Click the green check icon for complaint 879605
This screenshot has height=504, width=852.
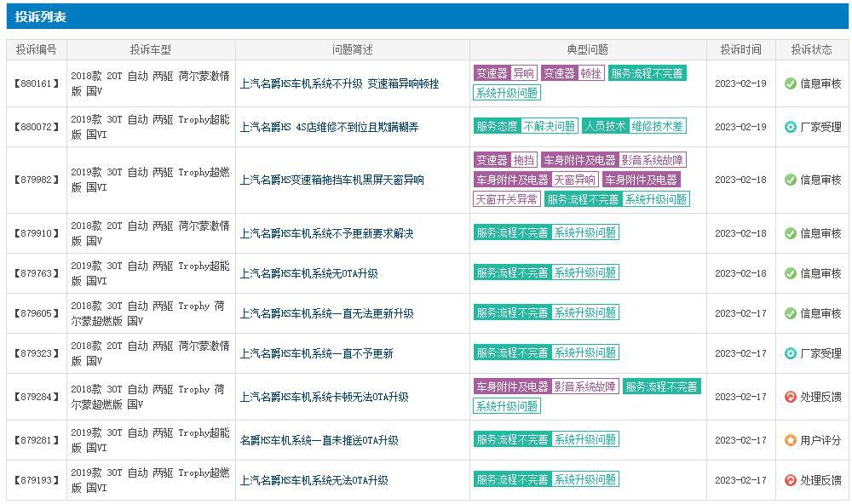pos(791,313)
